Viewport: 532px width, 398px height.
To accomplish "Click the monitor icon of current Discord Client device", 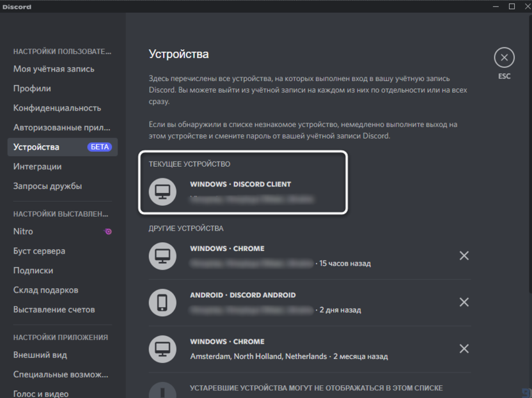I will (162, 192).
